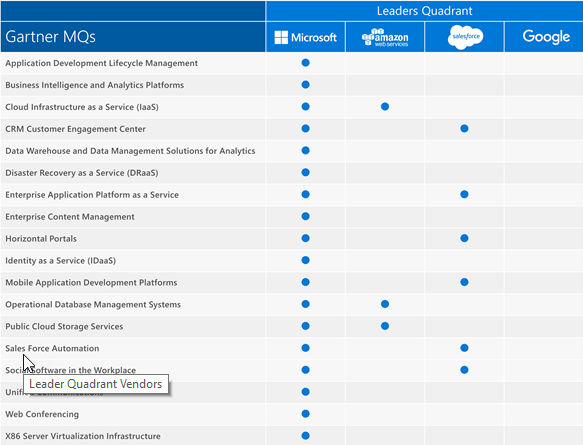Select Operational Database Management Systems label

(x=93, y=304)
